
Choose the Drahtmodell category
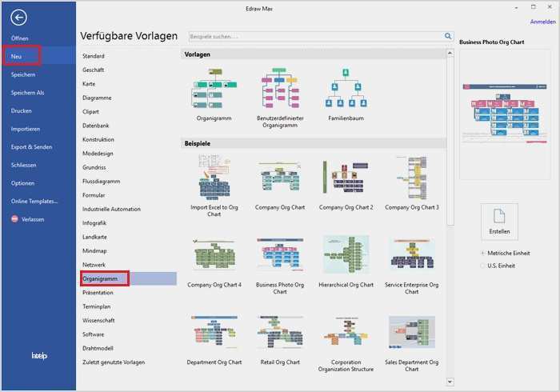coord(98,349)
